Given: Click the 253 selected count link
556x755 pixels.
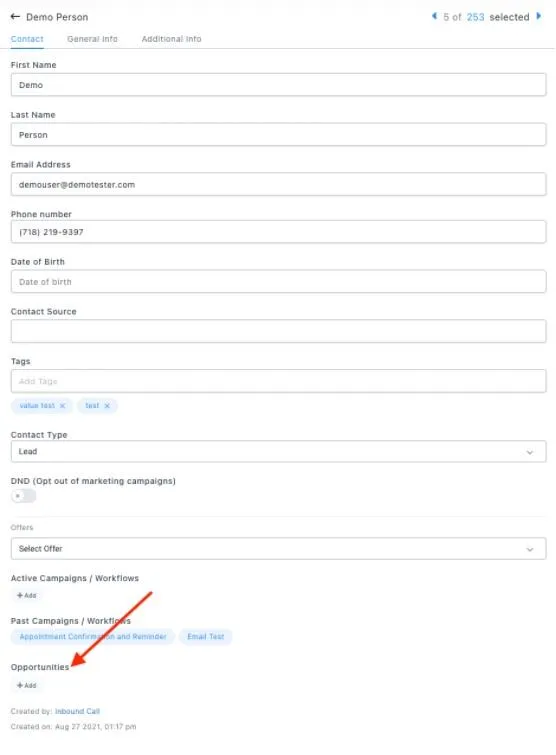Looking at the screenshot, I should (x=475, y=17).
